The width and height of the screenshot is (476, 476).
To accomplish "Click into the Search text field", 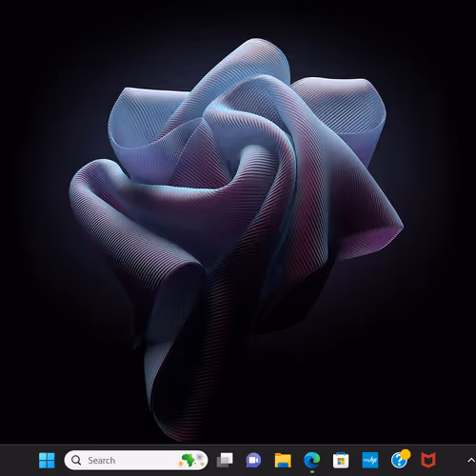I will tap(136, 460).
